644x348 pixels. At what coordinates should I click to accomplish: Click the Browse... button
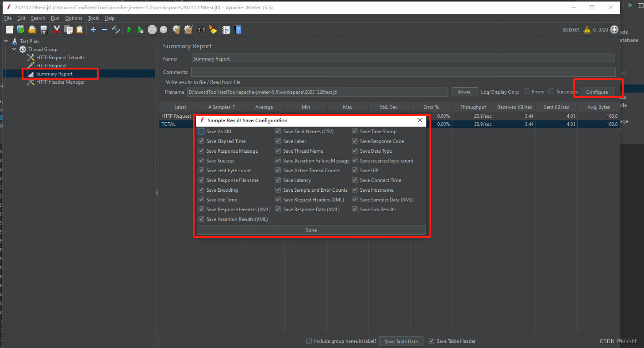point(465,92)
